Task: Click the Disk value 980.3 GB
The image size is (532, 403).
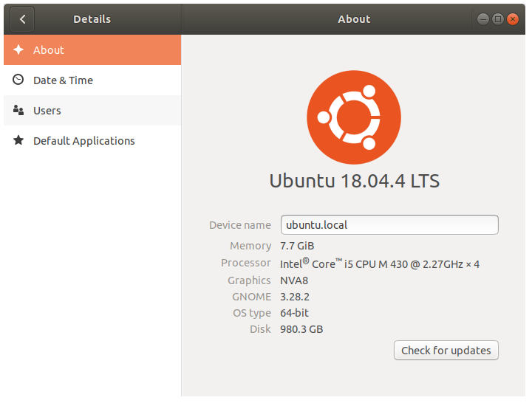Action: (301, 329)
